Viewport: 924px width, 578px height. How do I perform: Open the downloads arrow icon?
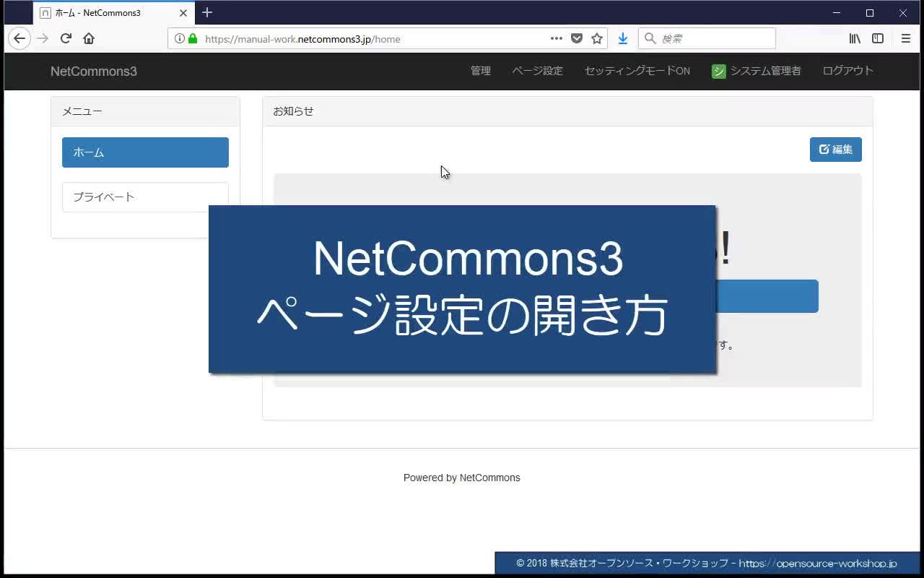623,38
